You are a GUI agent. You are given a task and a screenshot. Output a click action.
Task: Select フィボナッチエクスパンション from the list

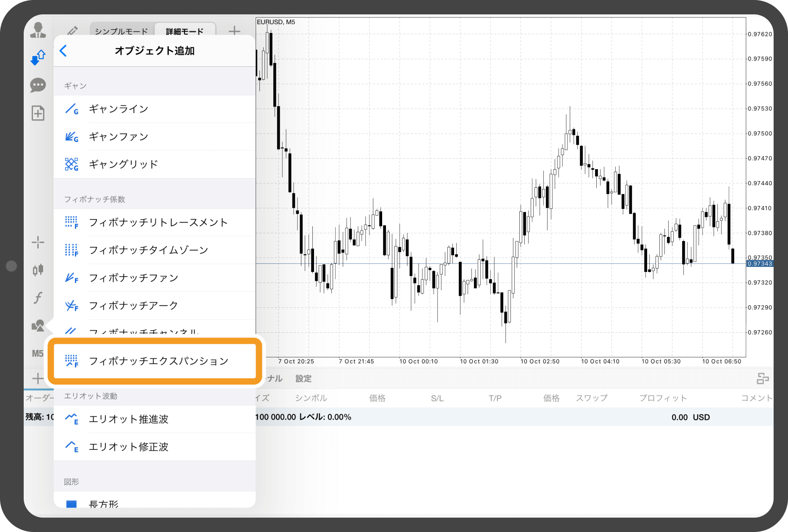coord(158,361)
